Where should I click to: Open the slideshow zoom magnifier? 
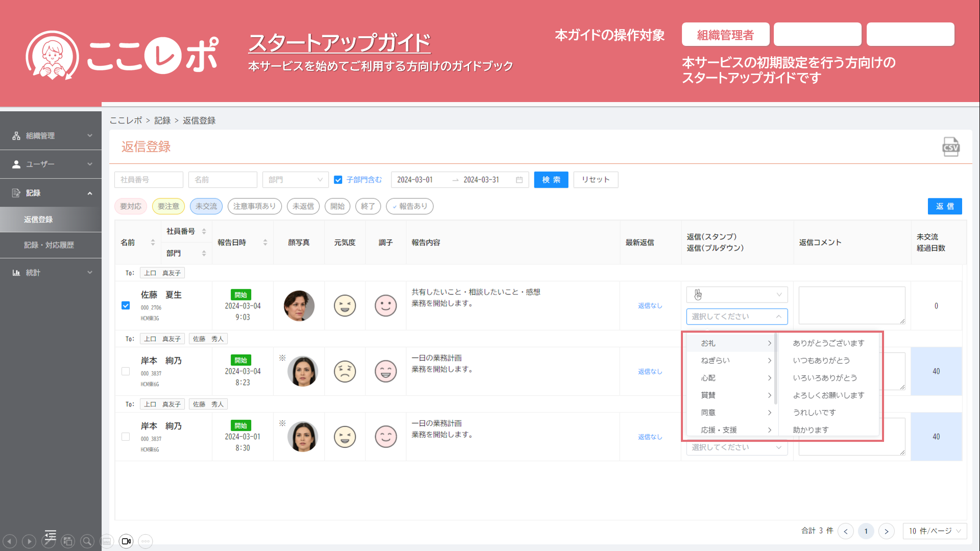click(x=87, y=541)
